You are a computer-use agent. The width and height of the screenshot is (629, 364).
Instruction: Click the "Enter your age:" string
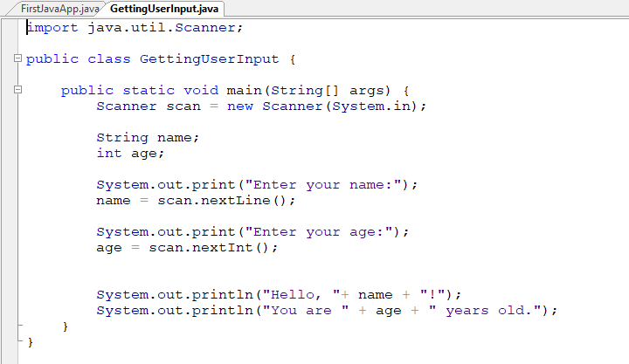tap(323, 232)
